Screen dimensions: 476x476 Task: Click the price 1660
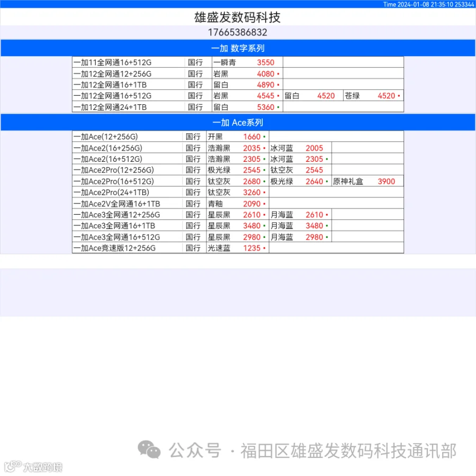252,136
